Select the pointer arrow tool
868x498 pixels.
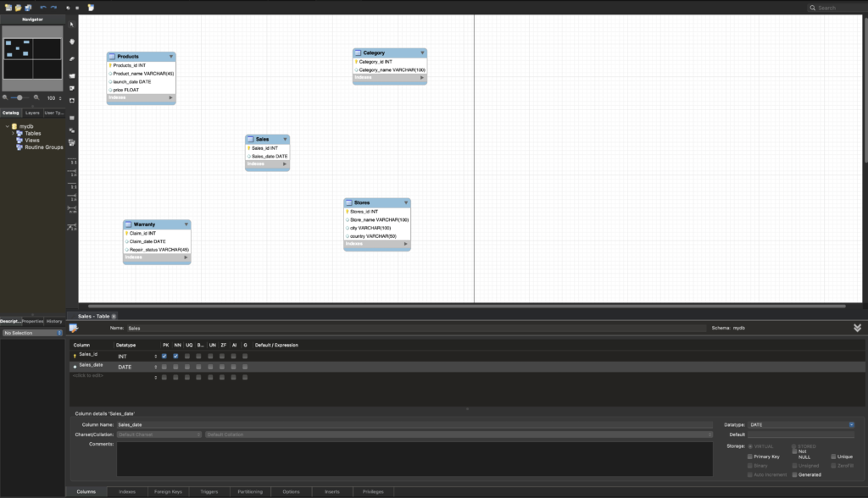pos(72,24)
